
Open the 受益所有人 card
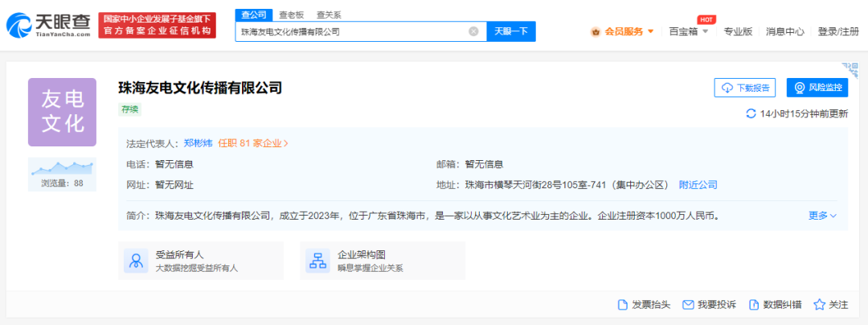pyautogui.click(x=201, y=261)
